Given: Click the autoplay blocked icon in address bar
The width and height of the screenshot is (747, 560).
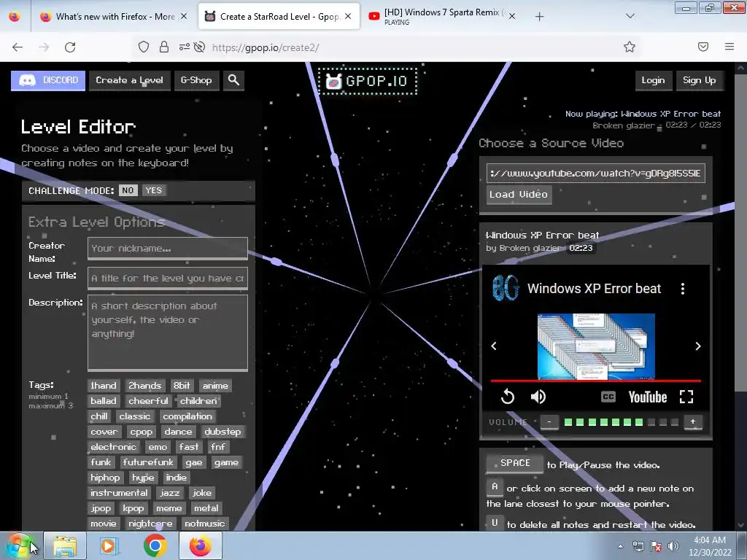Looking at the screenshot, I should click(x=200, y=47).
